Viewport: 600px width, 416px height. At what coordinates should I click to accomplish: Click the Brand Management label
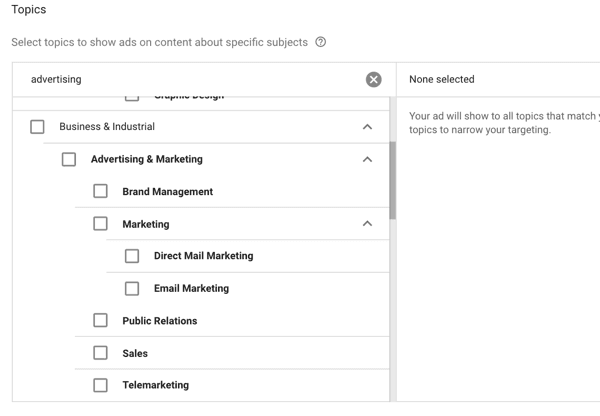coord(167,191)
